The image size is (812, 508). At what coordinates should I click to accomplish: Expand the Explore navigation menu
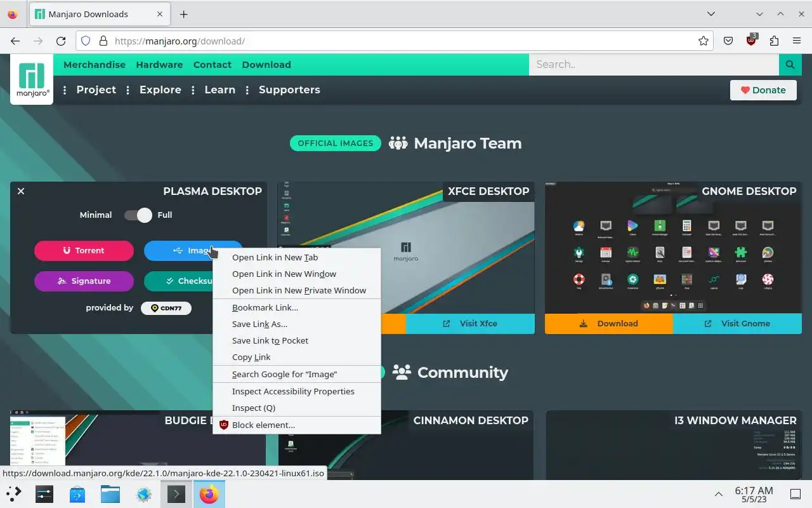160,90
